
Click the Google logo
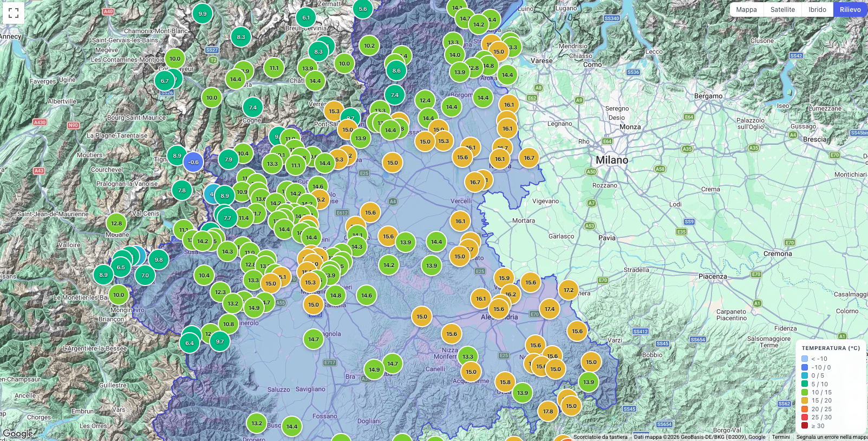click(18, 433)
